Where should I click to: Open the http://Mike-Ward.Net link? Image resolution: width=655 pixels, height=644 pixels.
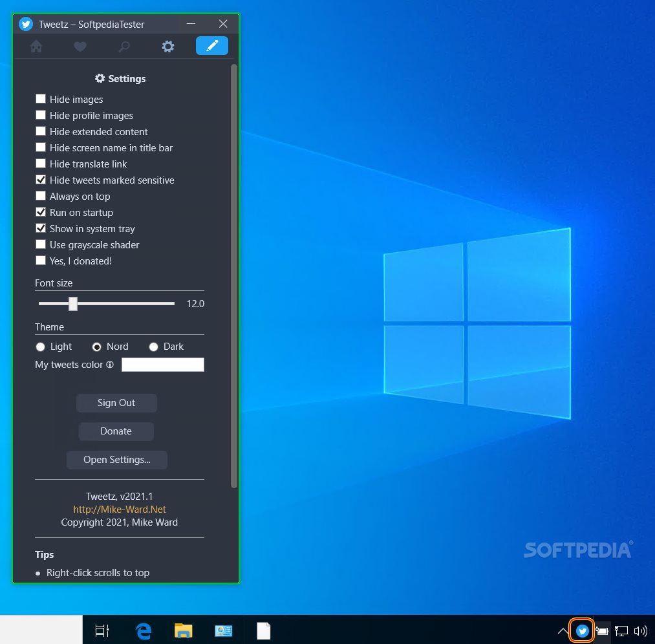[120, 510]
